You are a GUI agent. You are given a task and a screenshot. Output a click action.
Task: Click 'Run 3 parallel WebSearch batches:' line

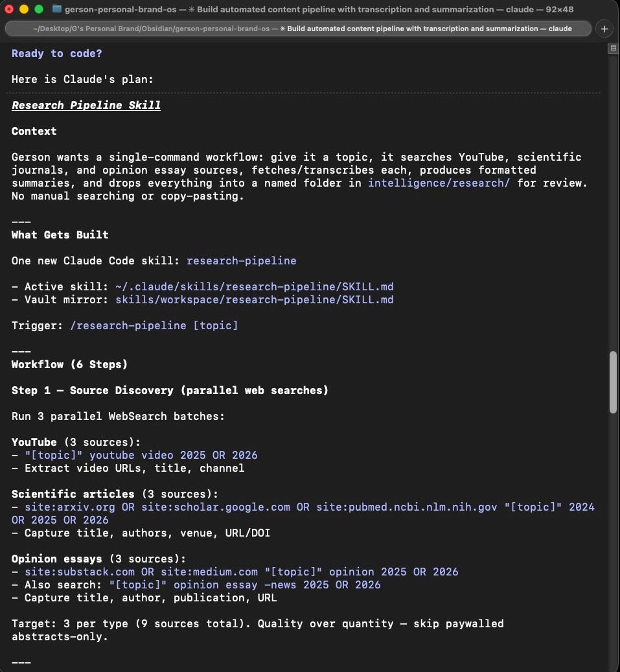118,416
